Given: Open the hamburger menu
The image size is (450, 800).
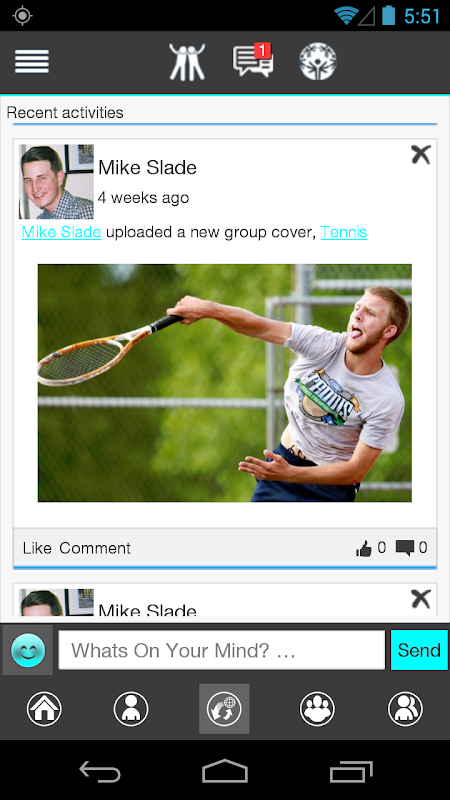Looking at the screenshot, I should coord(32,62).
